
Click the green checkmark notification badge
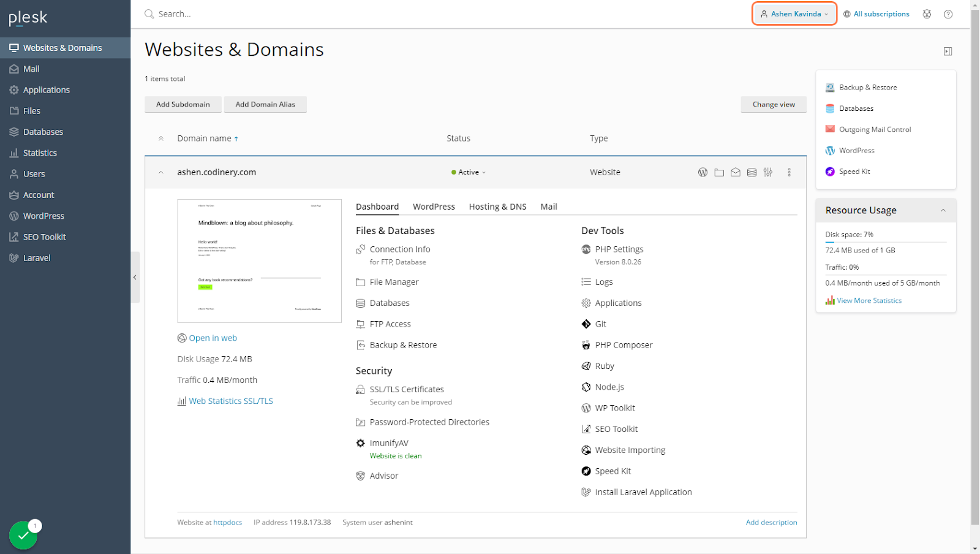pos(23,535)
